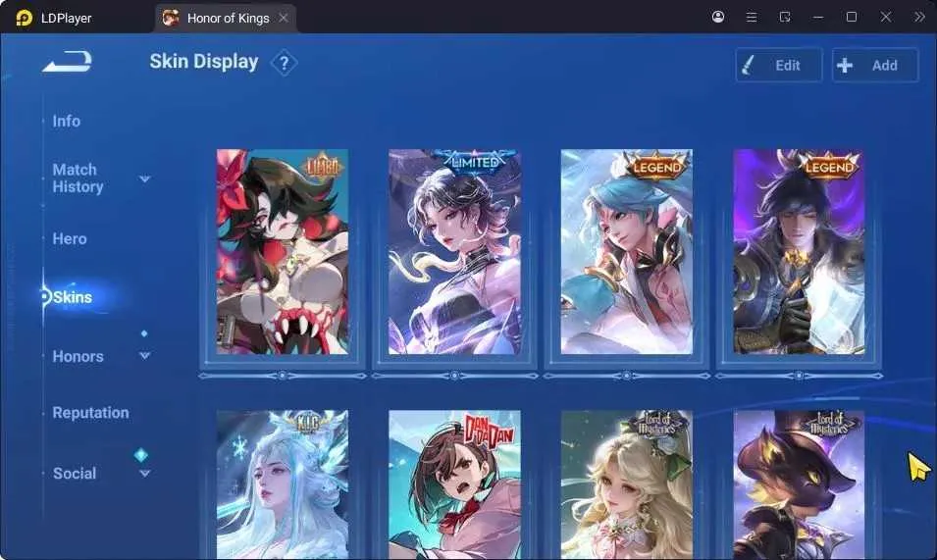Select the blonde Lord of Mysteries skin
The image size is (937, 560).
coord(626,484)
